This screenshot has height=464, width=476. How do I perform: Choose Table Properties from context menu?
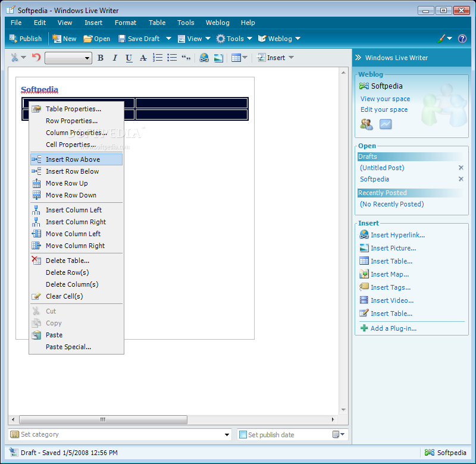point(77,109)
